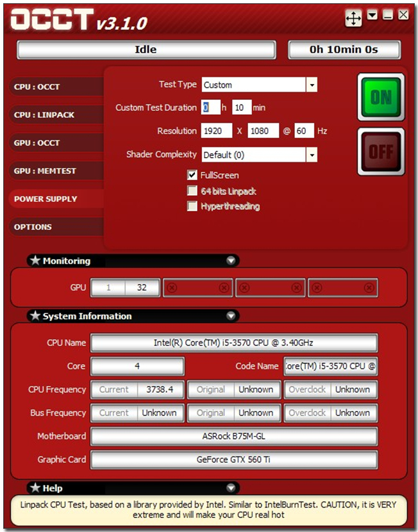
Task: Click the Core count value 4
Action: coord(137,366)
